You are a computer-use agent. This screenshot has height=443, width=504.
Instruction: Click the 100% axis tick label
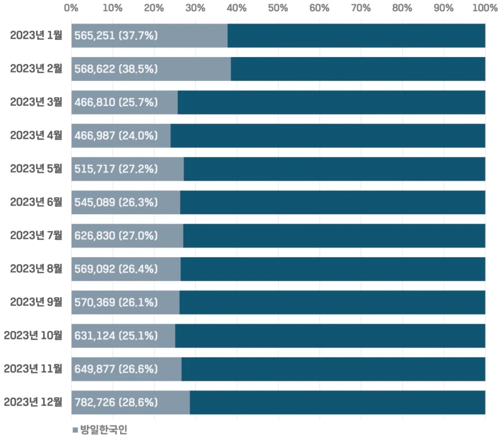(484, 8)
